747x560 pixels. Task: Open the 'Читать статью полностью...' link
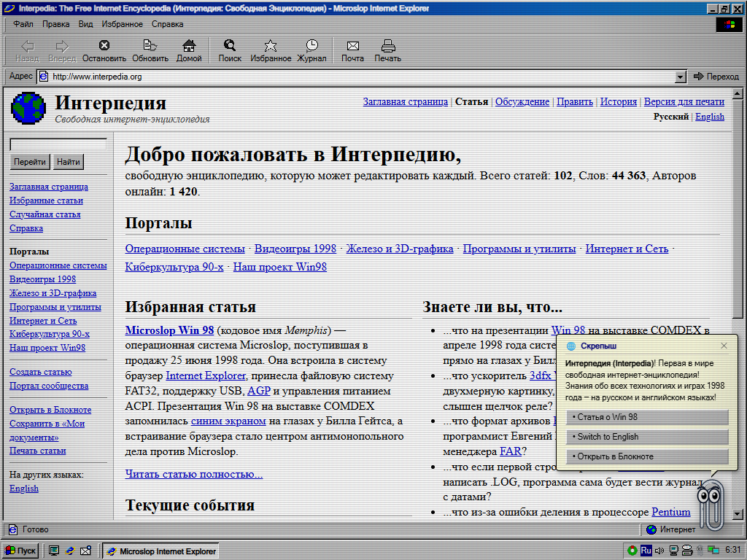click(194, 474)
